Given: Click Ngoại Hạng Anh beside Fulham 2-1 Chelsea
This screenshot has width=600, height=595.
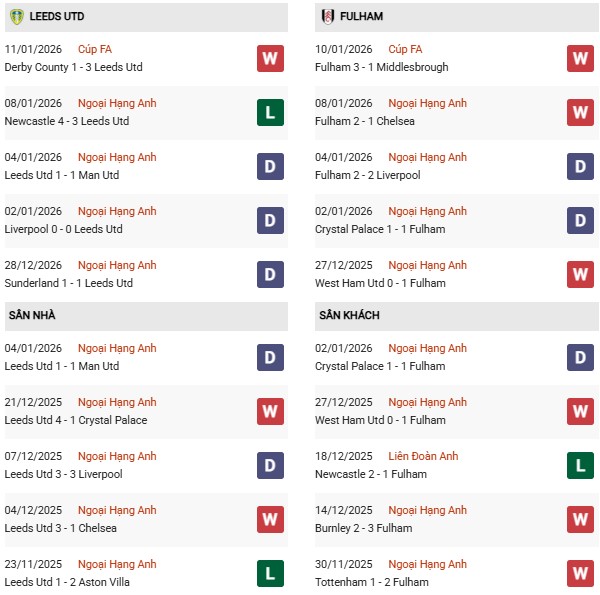Looking at the screenshot, I should 428,103.
